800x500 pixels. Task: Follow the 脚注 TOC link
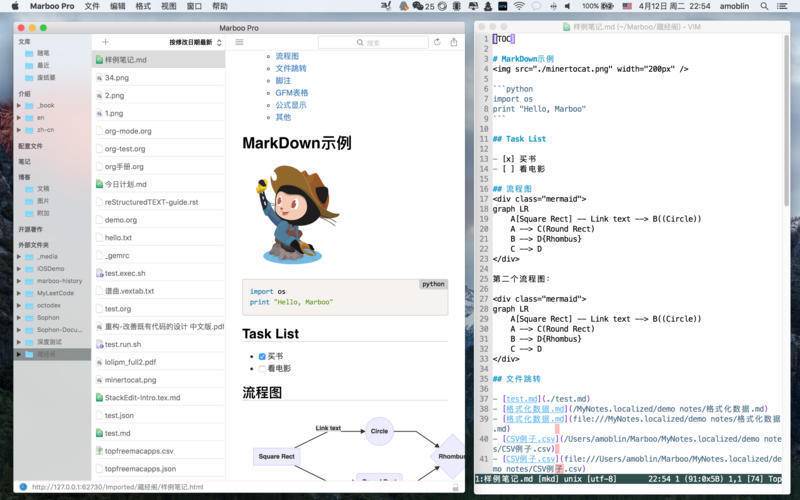(283, 80)
